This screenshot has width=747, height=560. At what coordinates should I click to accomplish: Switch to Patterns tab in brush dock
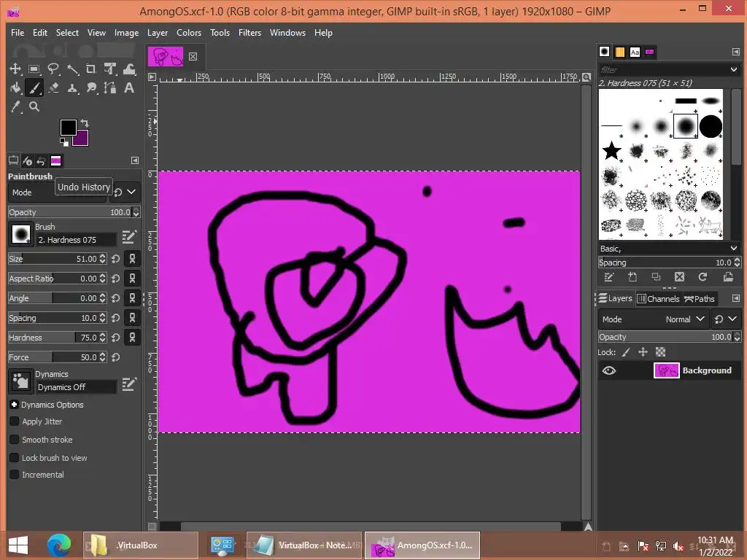[x=619, y=52]
